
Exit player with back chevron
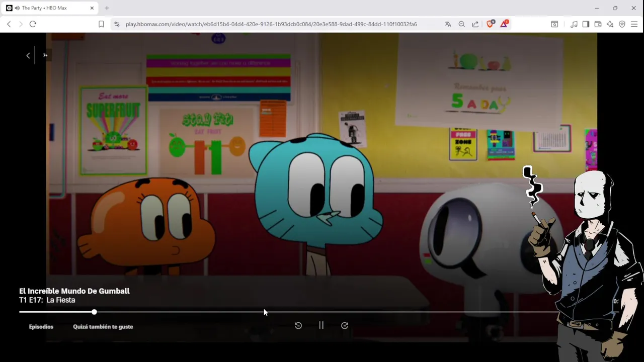(28, 55)
